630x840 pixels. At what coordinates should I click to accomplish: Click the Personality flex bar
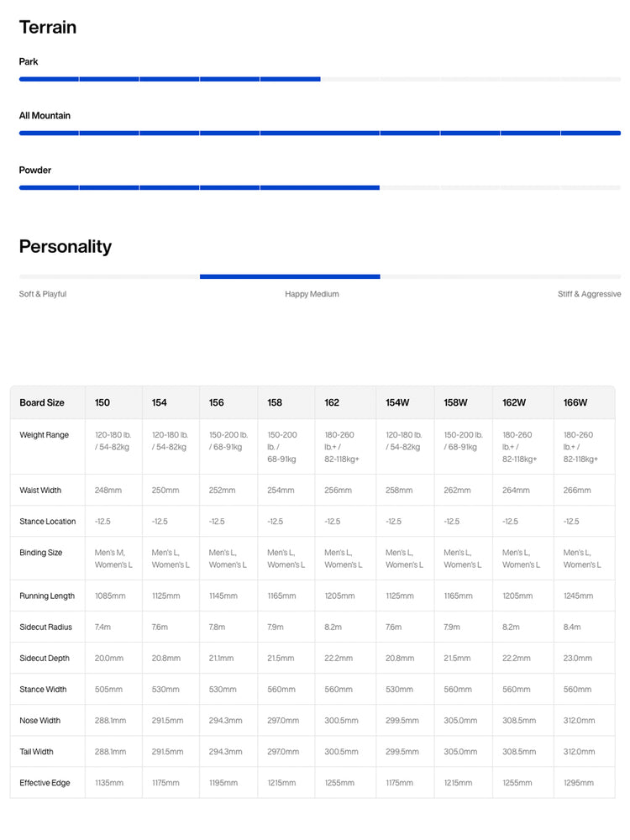pyautogui.click(x=320, y=276)
